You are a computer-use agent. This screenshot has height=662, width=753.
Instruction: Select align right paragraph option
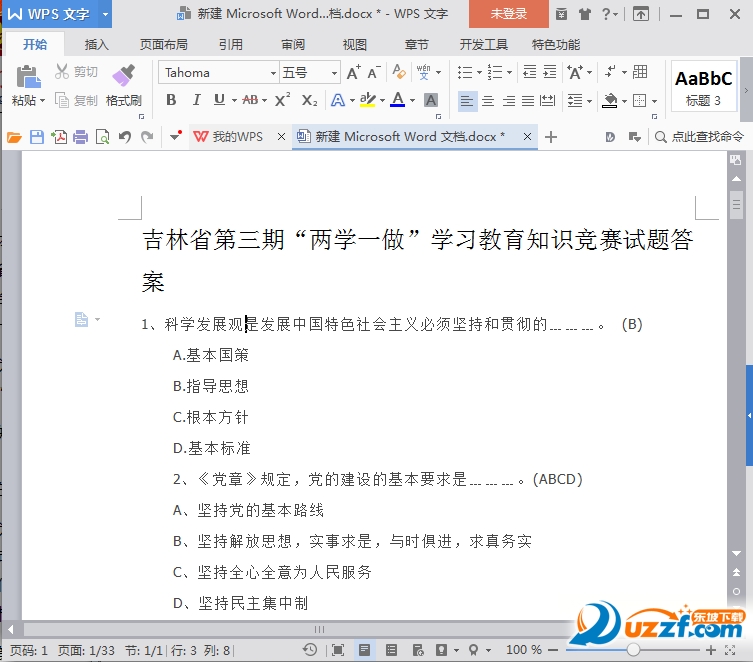(x=509, y=101)
